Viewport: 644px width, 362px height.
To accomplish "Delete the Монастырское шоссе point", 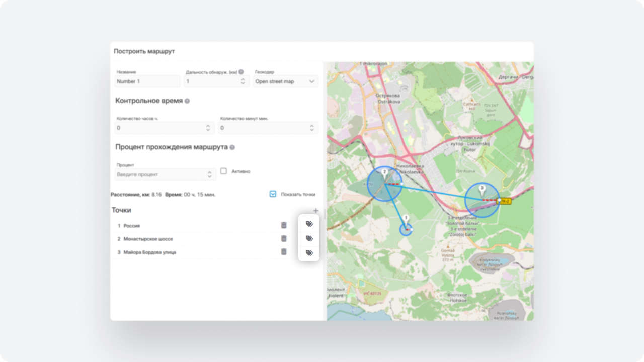I will (x=284, y=238).
